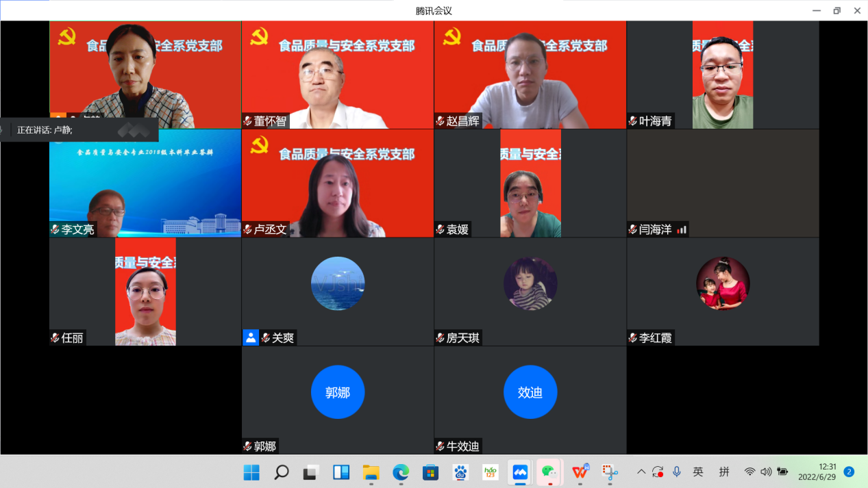Viewport: 868px width, 488px height.
Task: Open the notification count badge
Action: [x=849, y=472]
